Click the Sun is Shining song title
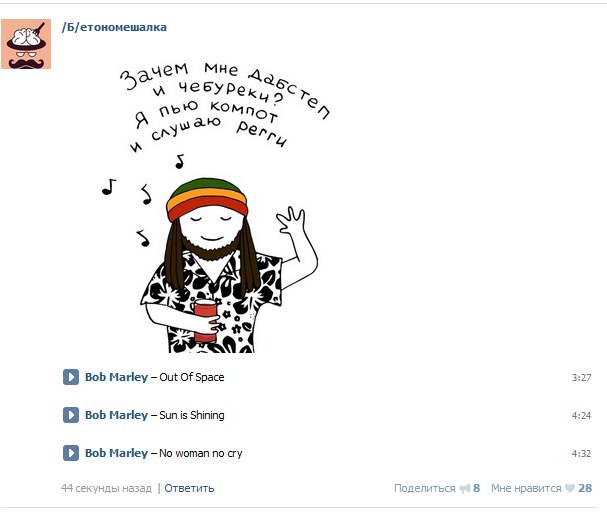The height and width of the screenshot is (514, 607). (192, 415)
